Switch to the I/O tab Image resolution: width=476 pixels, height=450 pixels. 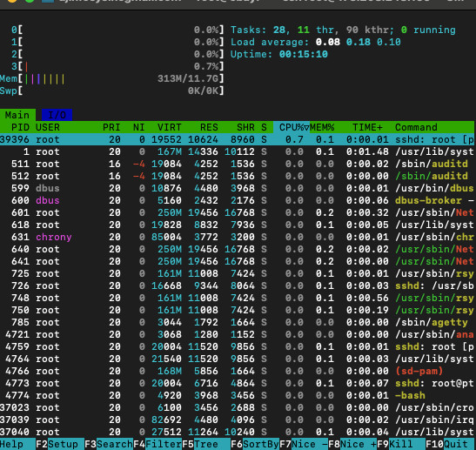(57, 115)
